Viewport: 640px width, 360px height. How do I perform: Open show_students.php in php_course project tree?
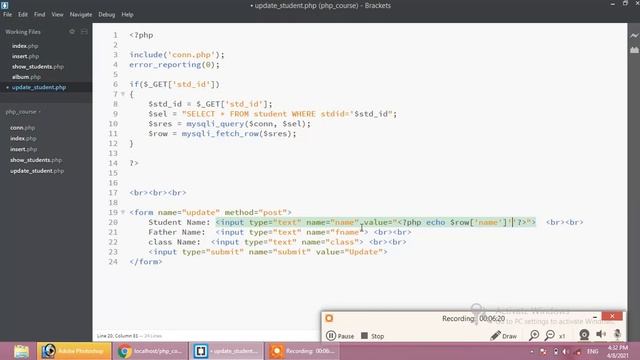(36, 160)
